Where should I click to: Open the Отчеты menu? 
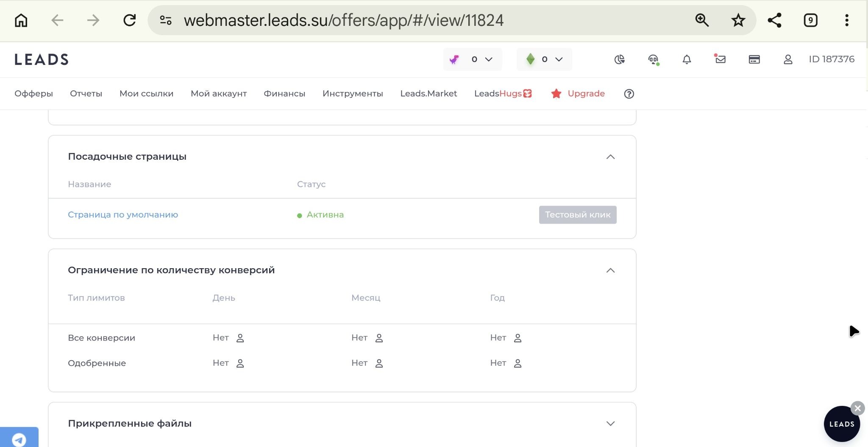[86, 94]
